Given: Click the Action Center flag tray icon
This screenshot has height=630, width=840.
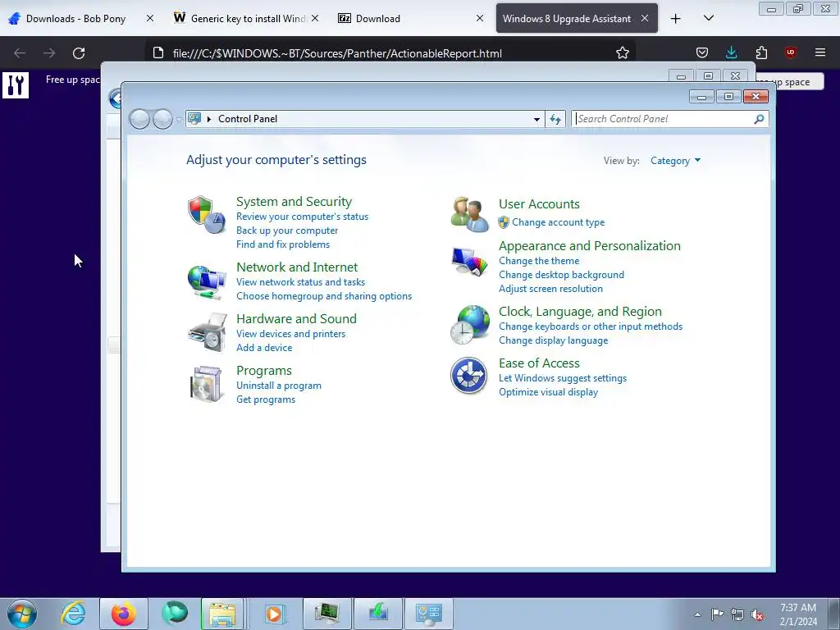Looking at the screenshot, I should click(717, 614).
